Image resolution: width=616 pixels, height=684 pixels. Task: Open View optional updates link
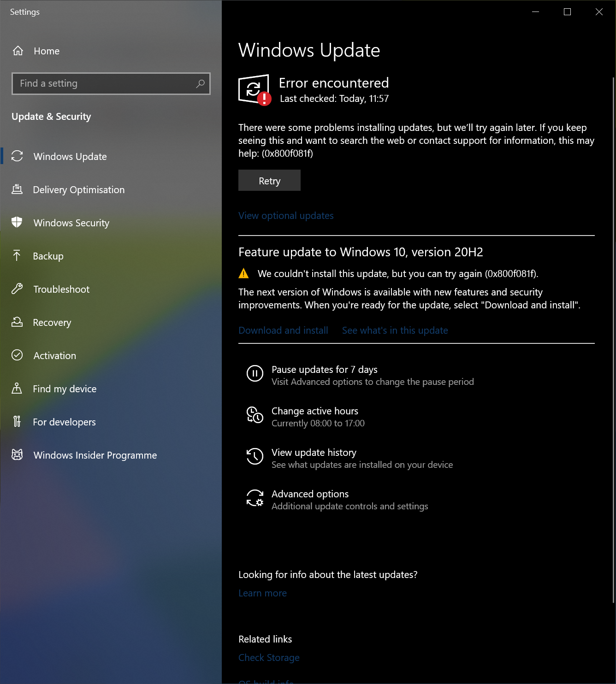286,216
